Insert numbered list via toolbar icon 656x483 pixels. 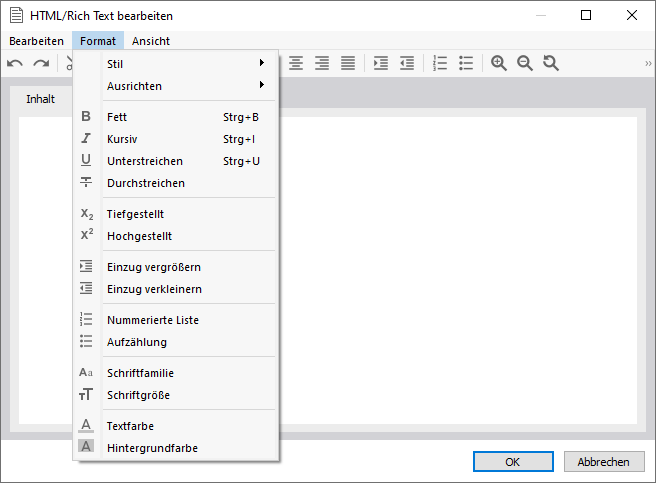point(440,63)
